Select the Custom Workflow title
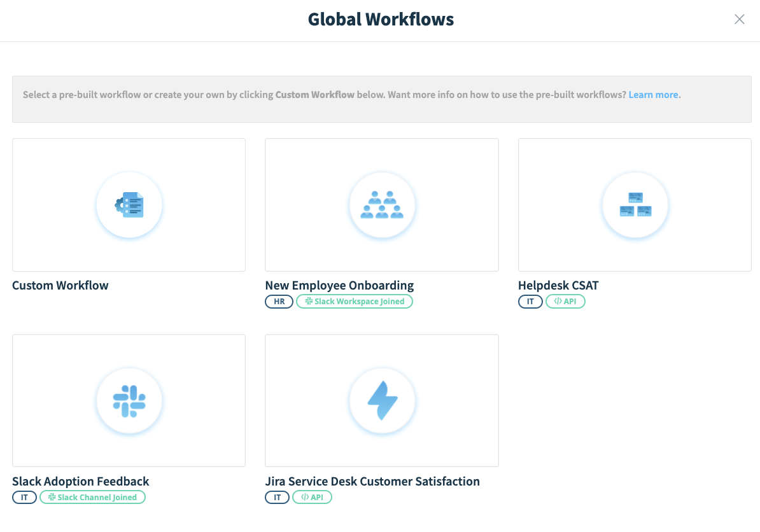 click(x=60, y=285)
